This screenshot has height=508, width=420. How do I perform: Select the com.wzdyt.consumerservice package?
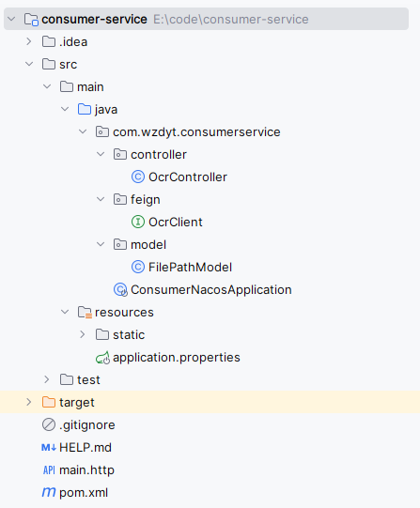tap(196, 131)
